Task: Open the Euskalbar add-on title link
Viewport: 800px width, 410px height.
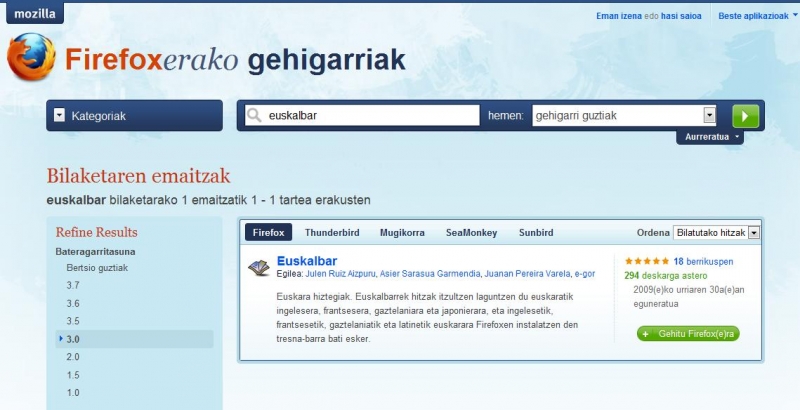Action: [x=307, y=261]
